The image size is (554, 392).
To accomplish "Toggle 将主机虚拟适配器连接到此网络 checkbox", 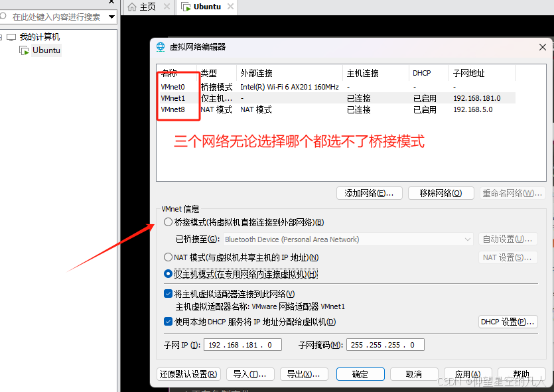I will (168, 293).
